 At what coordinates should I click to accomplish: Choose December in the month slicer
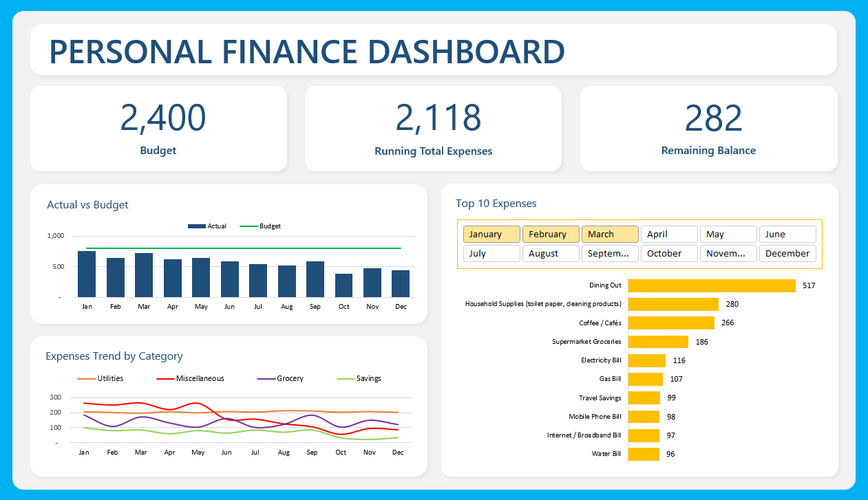[x=787, y=253]
